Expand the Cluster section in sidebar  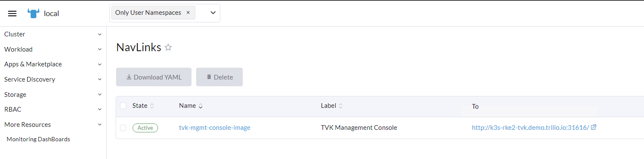[x=53, y=34]
